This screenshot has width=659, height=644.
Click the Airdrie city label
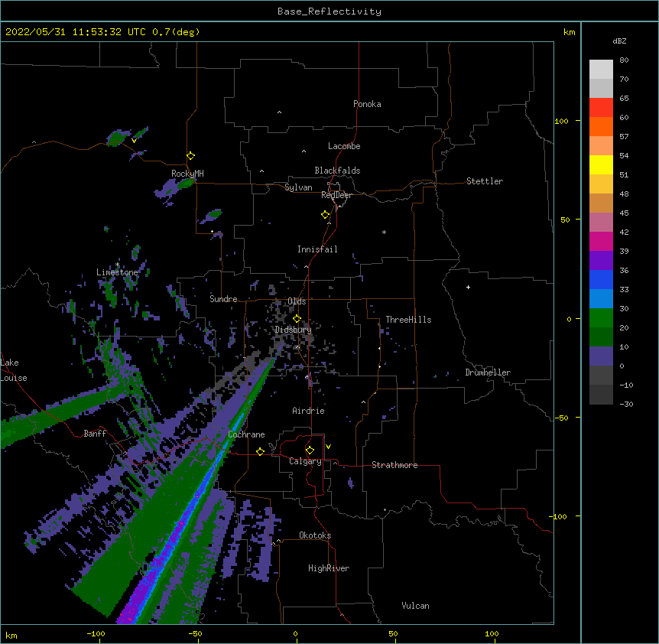[308, 411]
